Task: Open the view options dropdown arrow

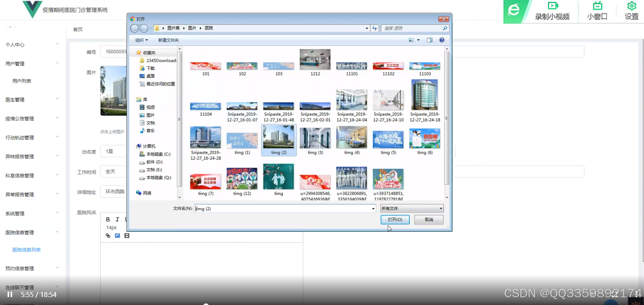Action: pyautogui.click(x=418, y=40)
